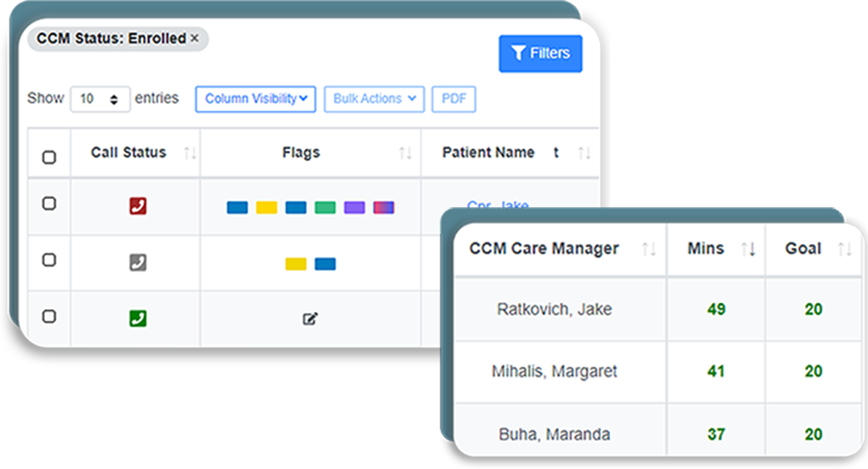The image size is (868, 469).
Task: Sort the Flags column
Action: pos(405,153)
